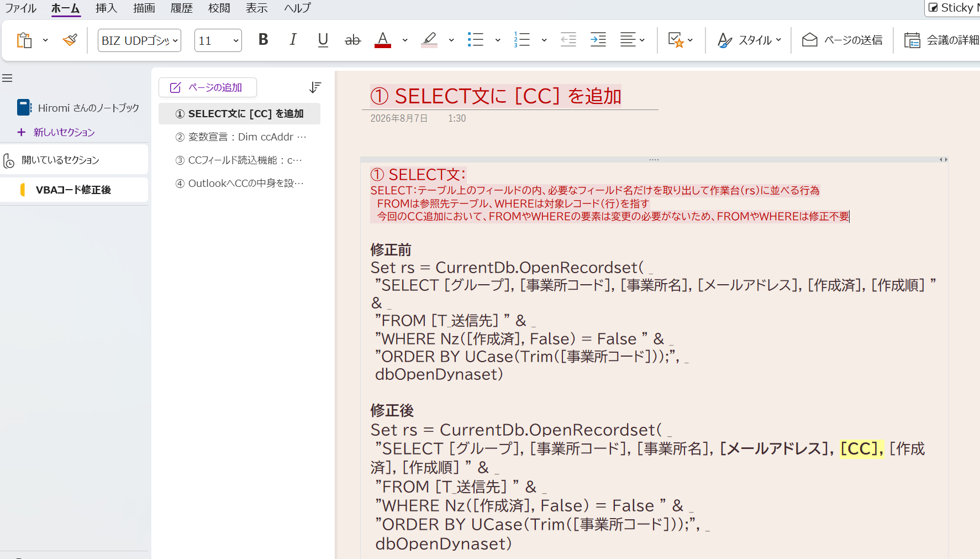Open the bullet style dropdown arrow

[498, 40]
